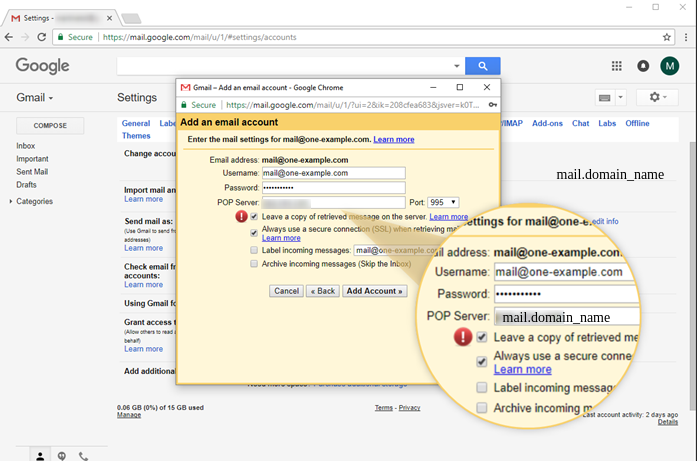
Task: Open the Settings gear menu
Action: [x=657, y=97]
